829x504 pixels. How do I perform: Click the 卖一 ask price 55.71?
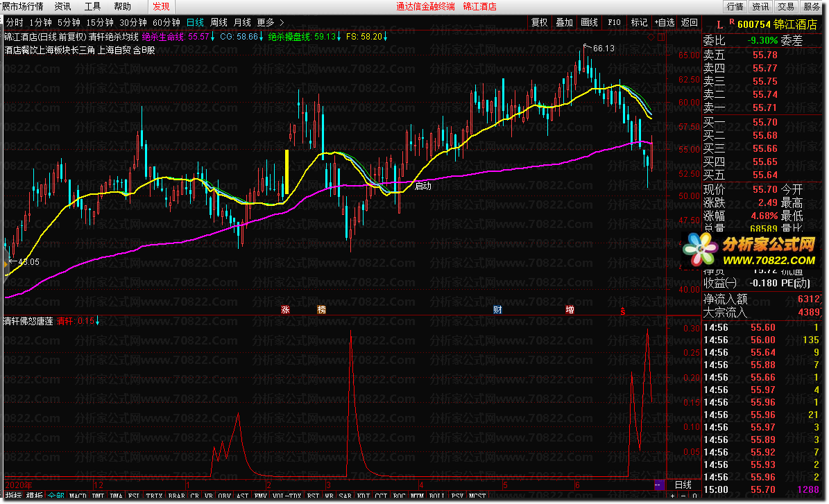pos(765,107)
